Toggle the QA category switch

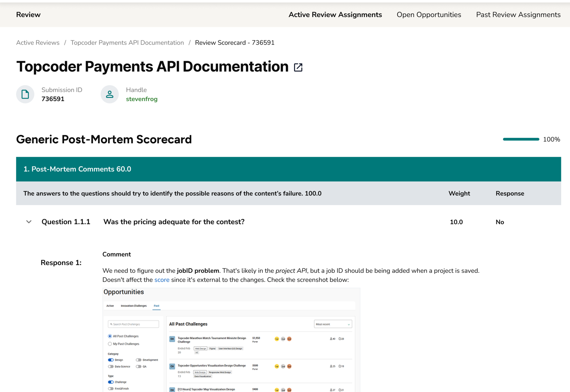(x=139, y=367)
